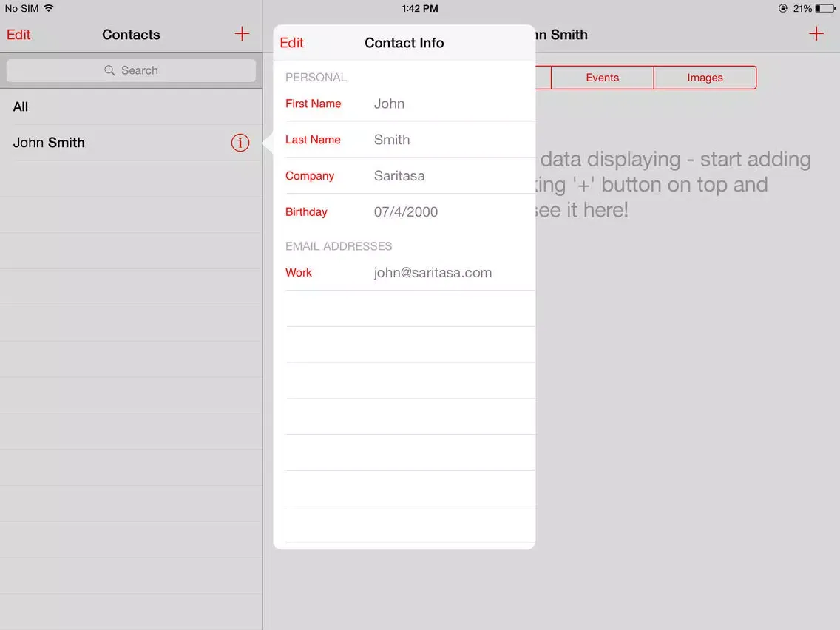Screen dimensions: 840x630
Task: Tap the plus icon in detail pane
Action: [x=816, y=34]
